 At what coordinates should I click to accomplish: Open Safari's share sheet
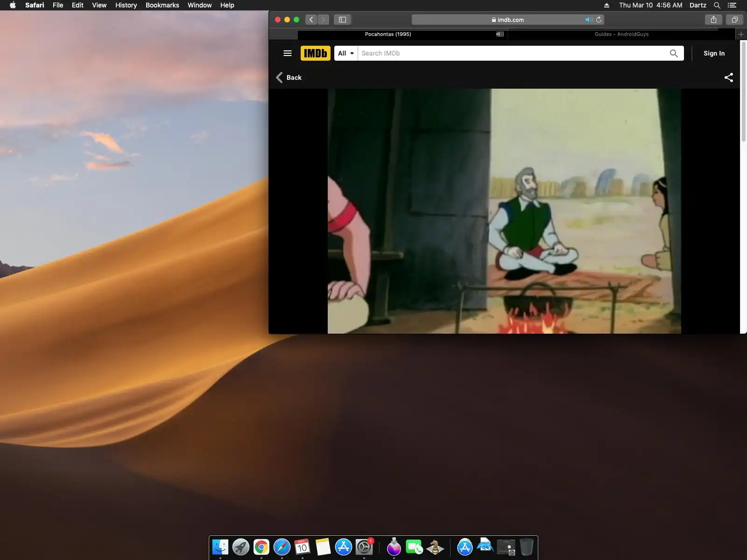713,20
